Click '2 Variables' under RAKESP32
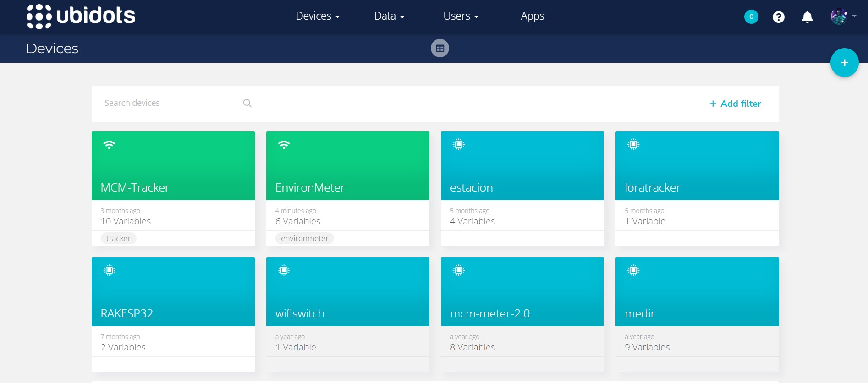This screenshot has width=868, height=383. point(123,347)
